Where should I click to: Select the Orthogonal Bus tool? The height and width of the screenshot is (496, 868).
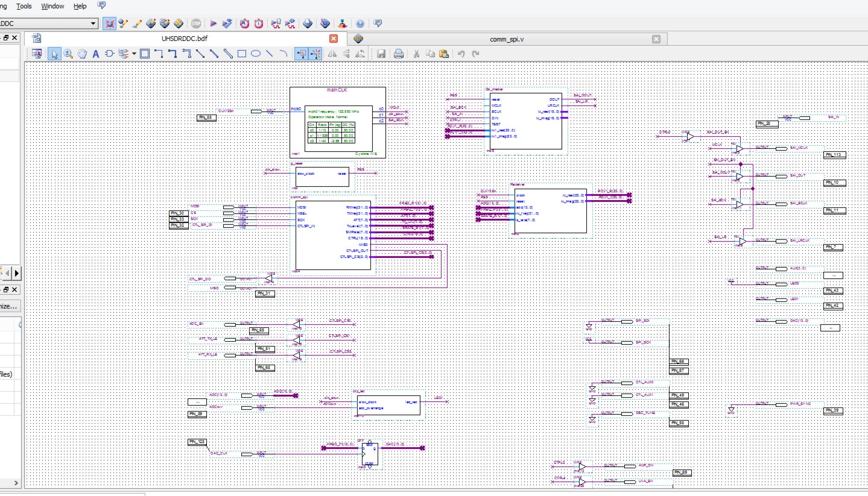173,54
